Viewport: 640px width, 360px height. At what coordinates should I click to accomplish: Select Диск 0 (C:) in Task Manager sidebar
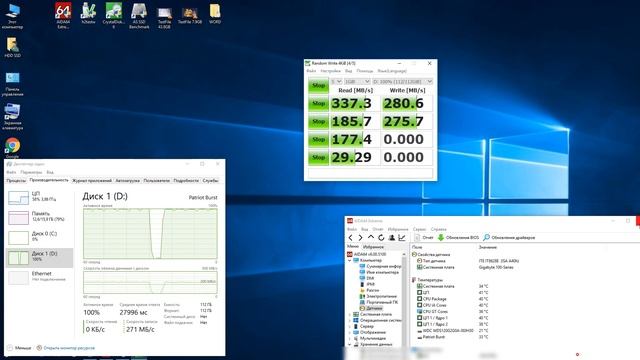coord(39,237)
